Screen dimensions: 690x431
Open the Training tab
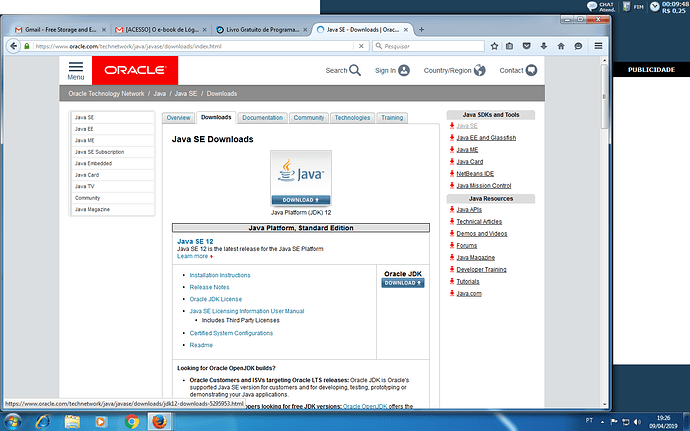392,118
